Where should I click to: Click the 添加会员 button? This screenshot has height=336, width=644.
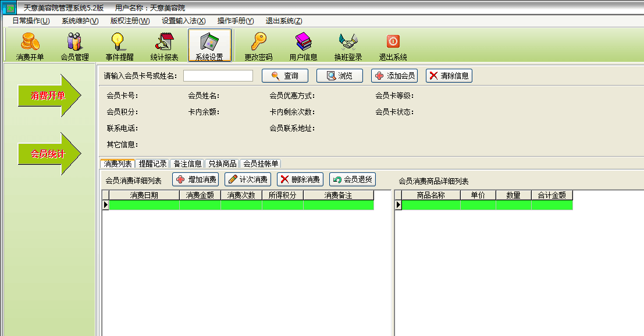[394, 76]
